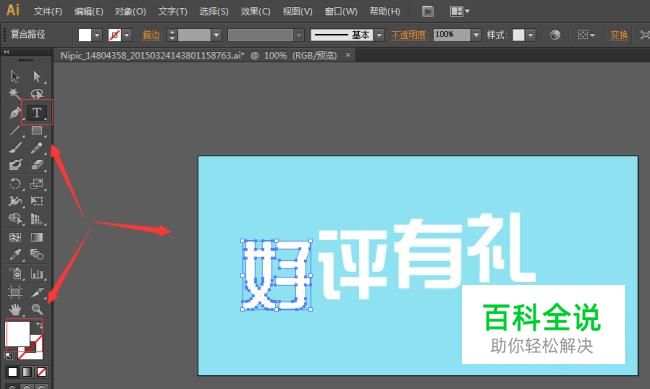
Task: Open the fill color dropdown in control bar
Action: point(97,35)
